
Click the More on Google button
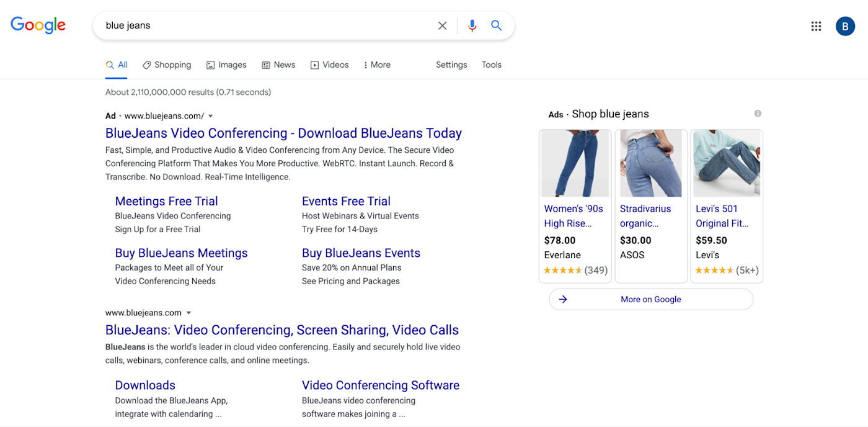pos(651,299)
